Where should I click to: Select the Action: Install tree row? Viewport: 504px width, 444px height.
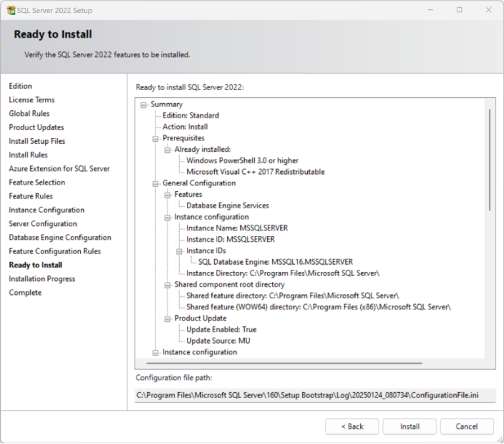pyautogui.click(x=185, y=127)
